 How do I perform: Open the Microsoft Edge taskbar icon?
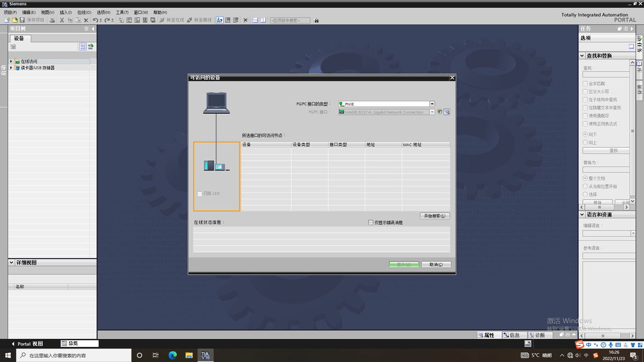(x=172, y=355)
